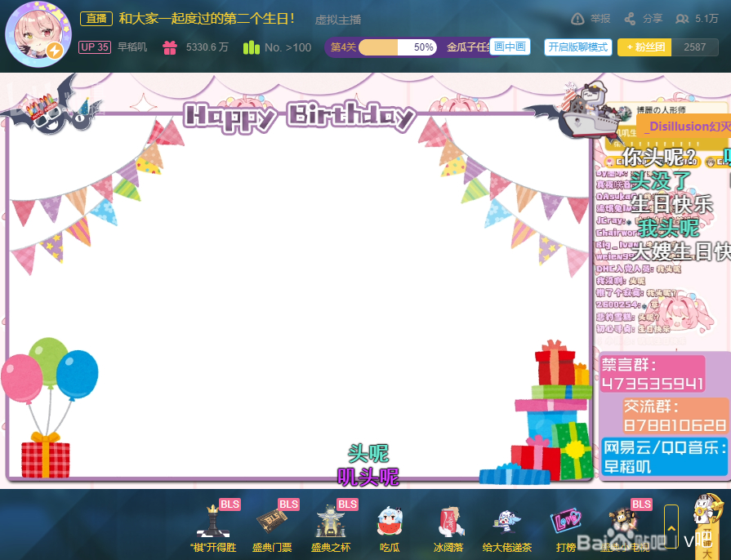The width and height of the screenshot is (731, 560).
Task: Click the 5330.6 万 gift value text
Action: pyautogui.click(x=207, y=47)
